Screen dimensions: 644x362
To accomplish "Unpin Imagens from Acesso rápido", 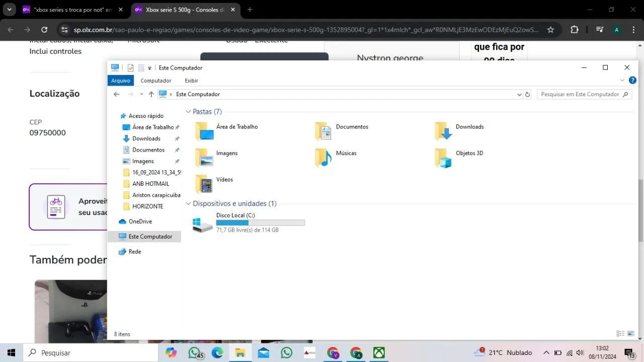I will pyautogui.click(x=177, y=161).
